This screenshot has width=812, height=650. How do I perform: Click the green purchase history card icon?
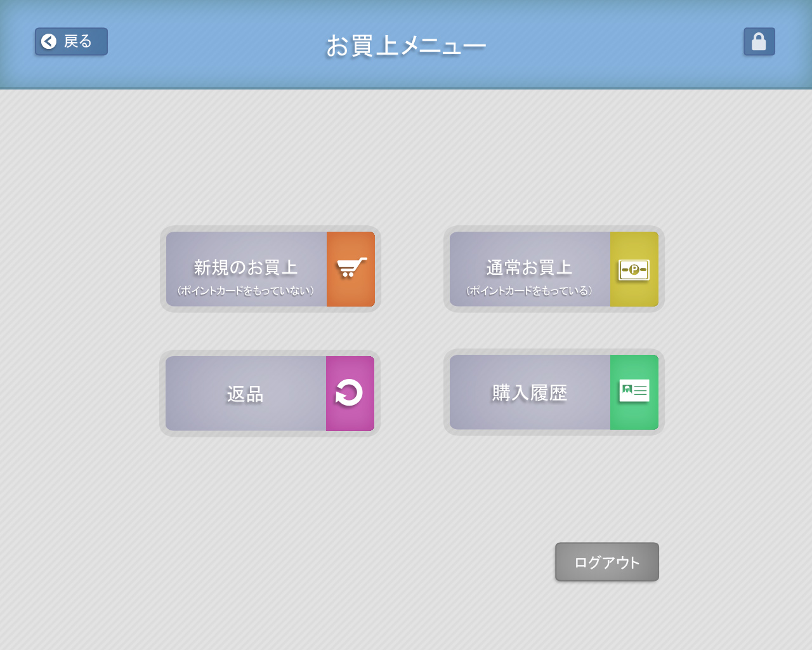tap(634, 392)
